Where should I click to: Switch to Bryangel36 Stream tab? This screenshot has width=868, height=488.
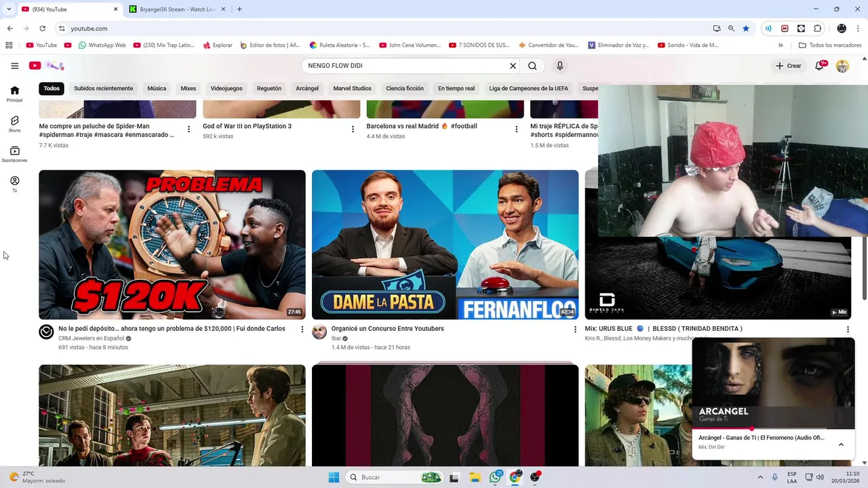tap(176, 9)
